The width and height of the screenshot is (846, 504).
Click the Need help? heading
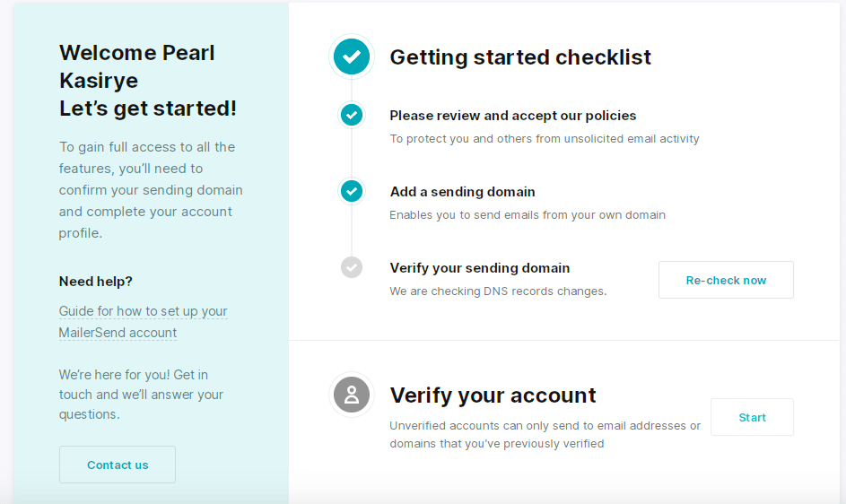click(x=95, y=281)
